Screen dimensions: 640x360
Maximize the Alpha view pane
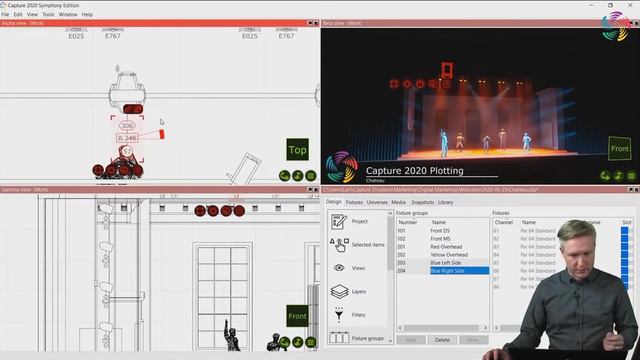(310, 23)
